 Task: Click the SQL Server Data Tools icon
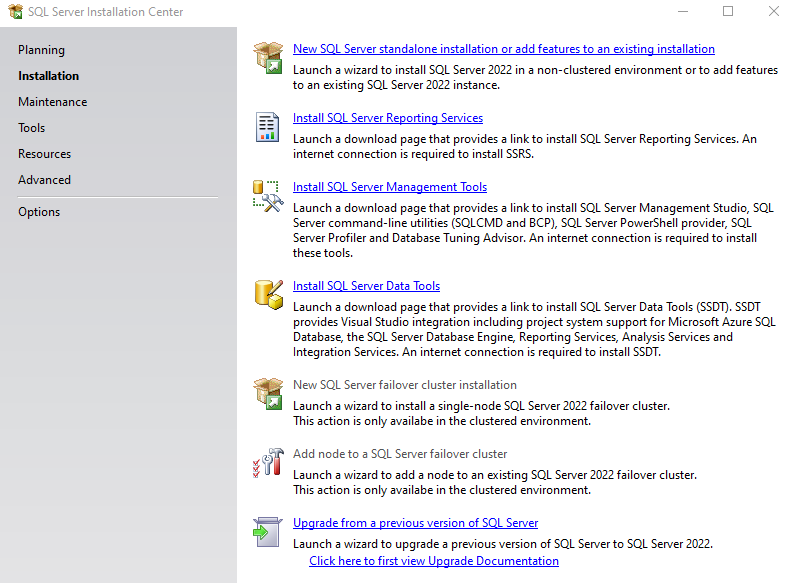coord(268,294)
